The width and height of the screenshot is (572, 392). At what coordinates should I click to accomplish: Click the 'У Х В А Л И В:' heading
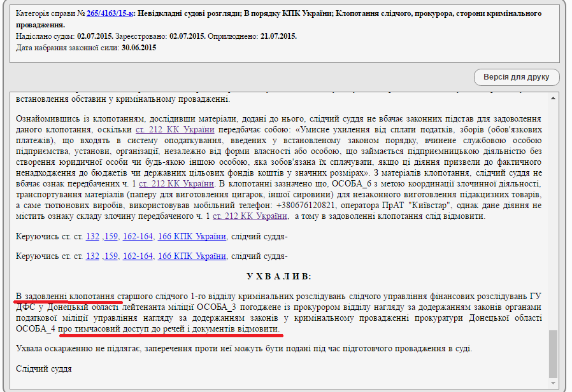[x=279, y=276]
